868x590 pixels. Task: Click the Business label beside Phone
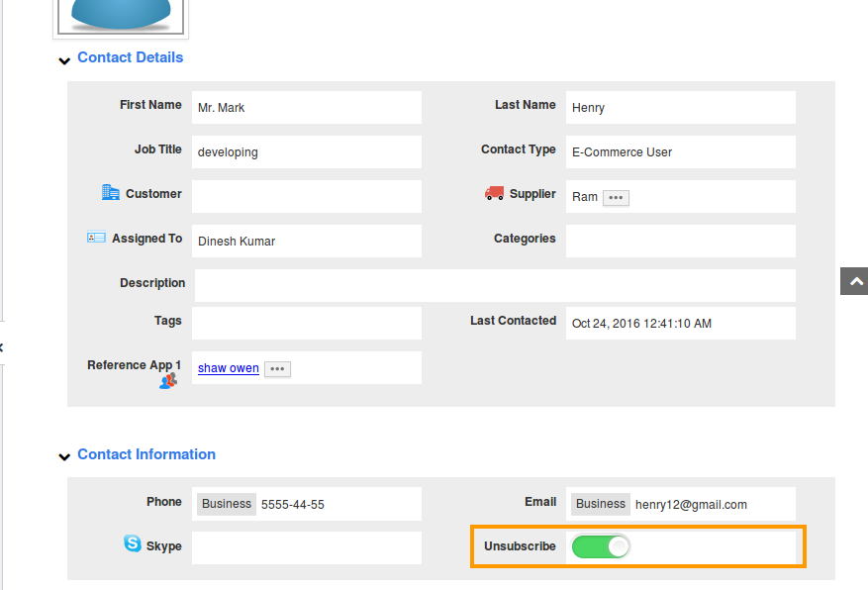(227, 504)
